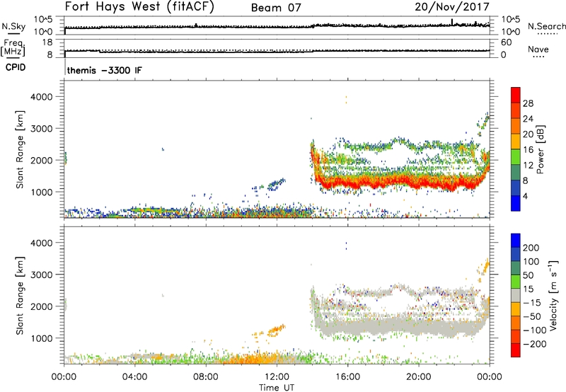
Task: Click the 'N.Search' legend label
Action: [x=546, y=26]
